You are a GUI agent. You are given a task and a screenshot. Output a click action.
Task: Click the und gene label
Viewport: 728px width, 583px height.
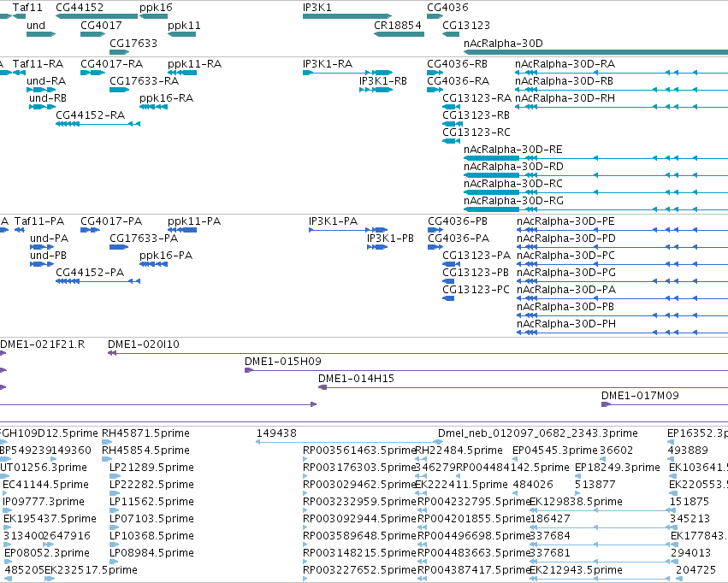[x=36, y=25]
